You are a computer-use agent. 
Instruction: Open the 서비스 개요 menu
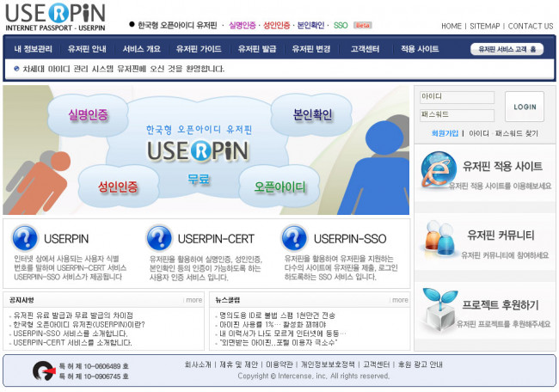(142, 49)
